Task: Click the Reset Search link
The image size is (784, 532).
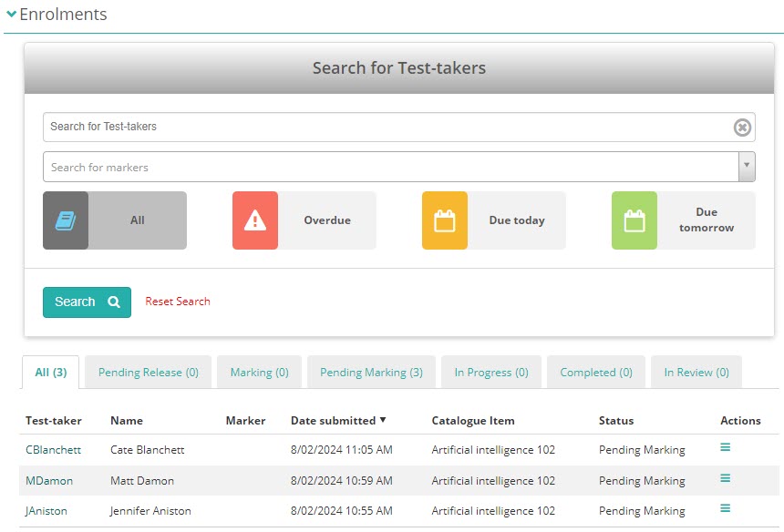Action: 178,302
